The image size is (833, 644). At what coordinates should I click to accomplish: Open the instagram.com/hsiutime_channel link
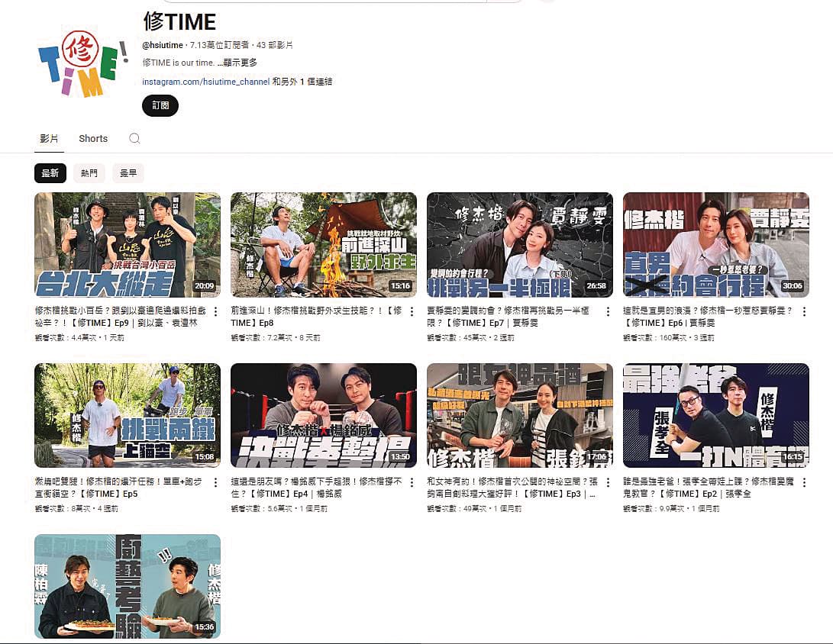click(206, 82)
